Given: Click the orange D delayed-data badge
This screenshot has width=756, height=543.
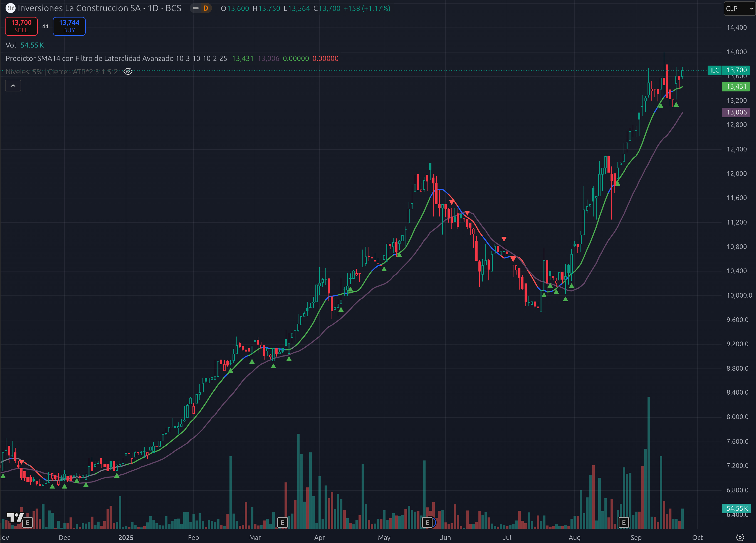Looking at the screenshot, I should (x=206, y=8).
